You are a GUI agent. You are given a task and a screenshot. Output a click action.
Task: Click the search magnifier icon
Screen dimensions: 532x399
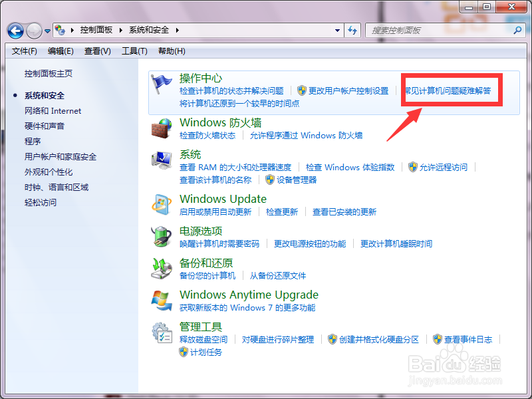[x=517, y=30]
